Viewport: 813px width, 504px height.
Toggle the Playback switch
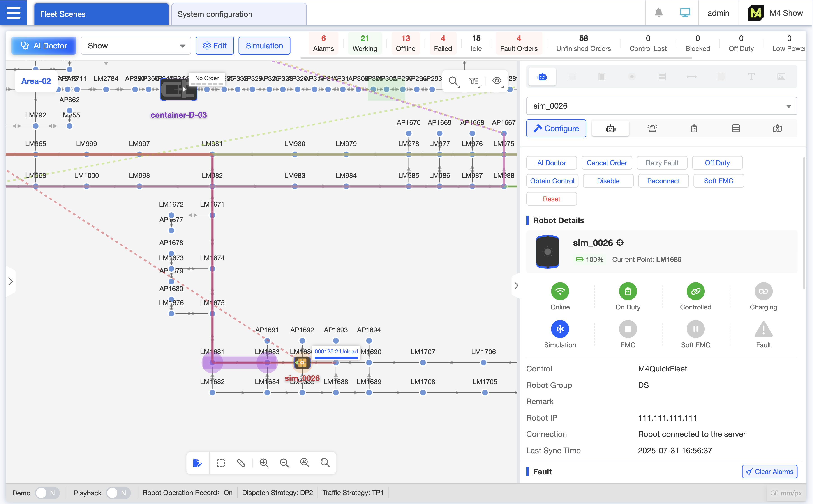118,493
